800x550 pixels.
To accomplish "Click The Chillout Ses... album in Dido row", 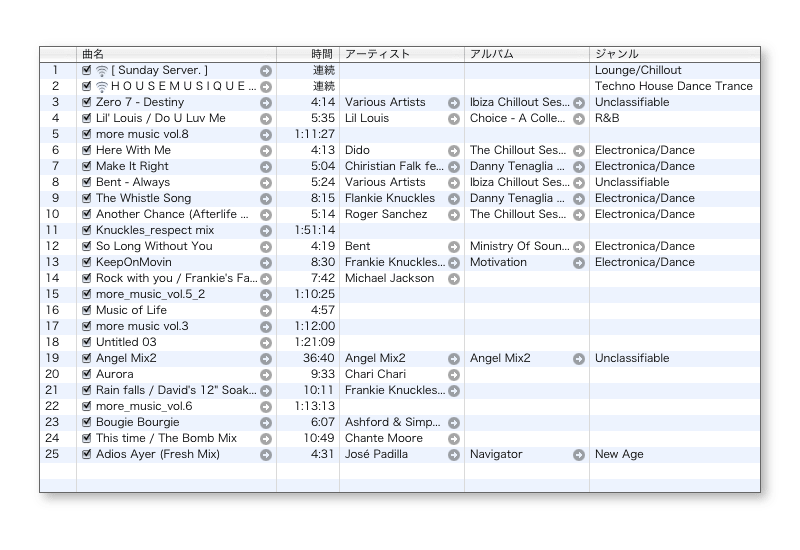I will point(518,150).
